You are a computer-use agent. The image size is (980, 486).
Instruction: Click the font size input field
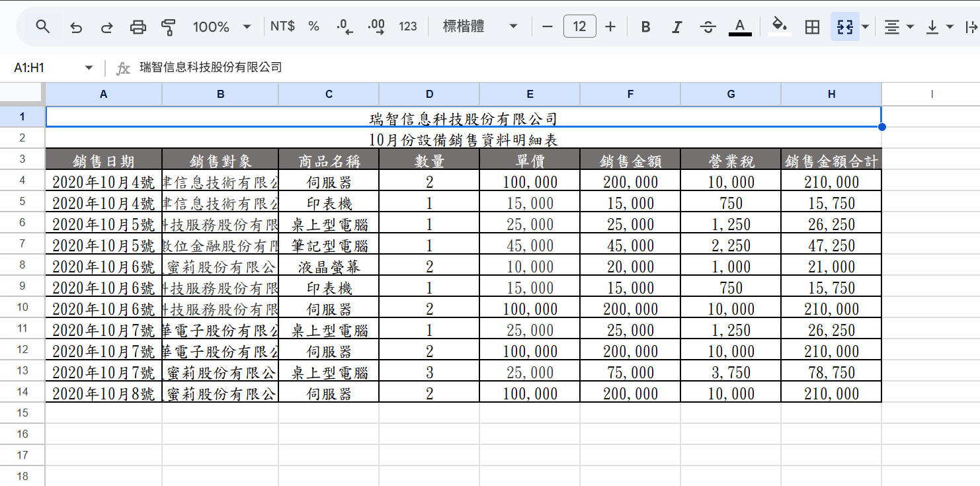click(579, 27)
